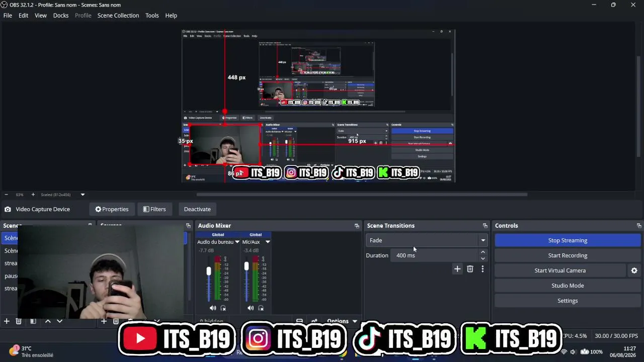The height and width of the screenshot is (362, 644).
Task: Open the preview scaling dropdown
Action: (x=83, y=195)
